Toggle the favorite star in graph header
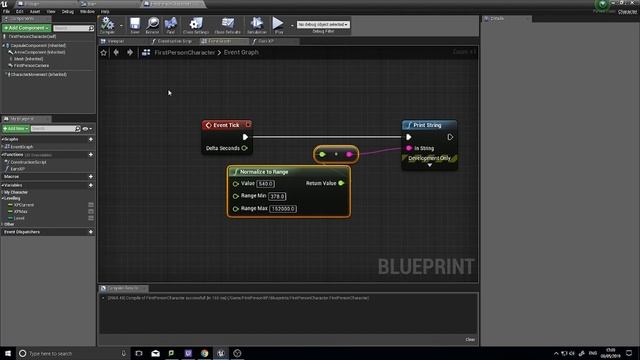Screen dimensions: 640x360 (104, 53)
